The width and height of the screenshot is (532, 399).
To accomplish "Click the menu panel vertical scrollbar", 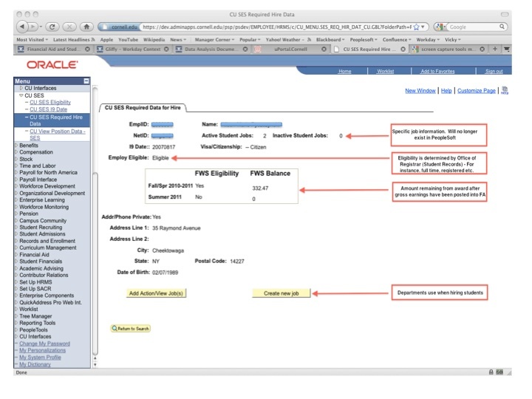I will 95,263.
